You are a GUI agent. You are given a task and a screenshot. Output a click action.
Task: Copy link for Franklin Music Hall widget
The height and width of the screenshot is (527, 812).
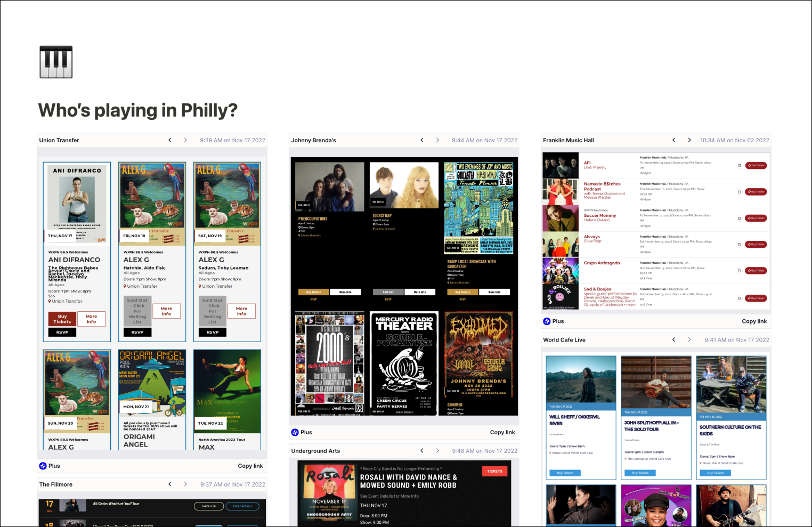[754, 321]
